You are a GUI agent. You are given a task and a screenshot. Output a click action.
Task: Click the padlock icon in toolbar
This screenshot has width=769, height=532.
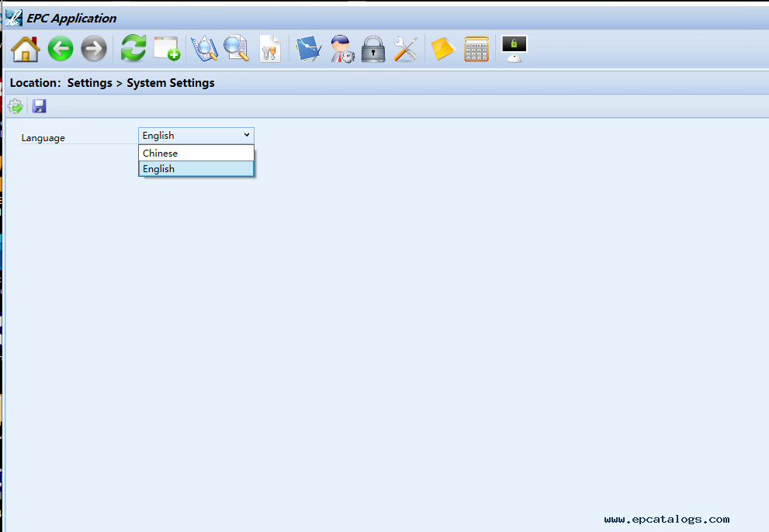click(x=373, y=49)
